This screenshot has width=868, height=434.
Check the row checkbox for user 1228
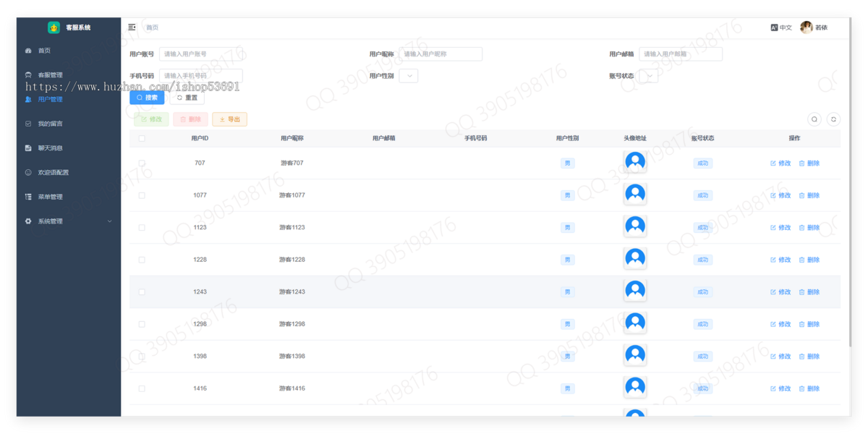click(x=142, y=260)
